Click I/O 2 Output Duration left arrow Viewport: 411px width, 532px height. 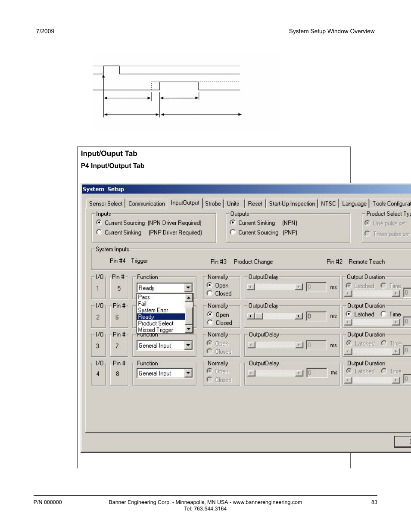pos(349,322)
